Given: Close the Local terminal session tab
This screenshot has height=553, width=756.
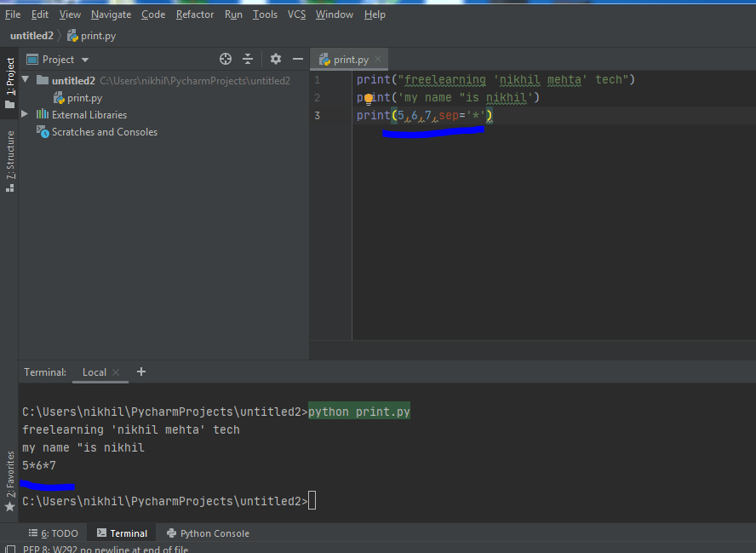Looking at the screenshot, I should (116, 372).
